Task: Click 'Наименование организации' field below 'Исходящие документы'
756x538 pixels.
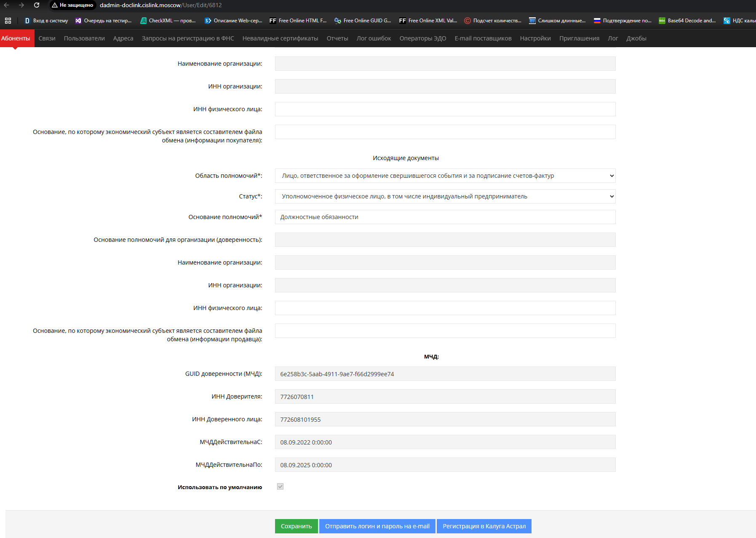Action: (x=445, y=262)
